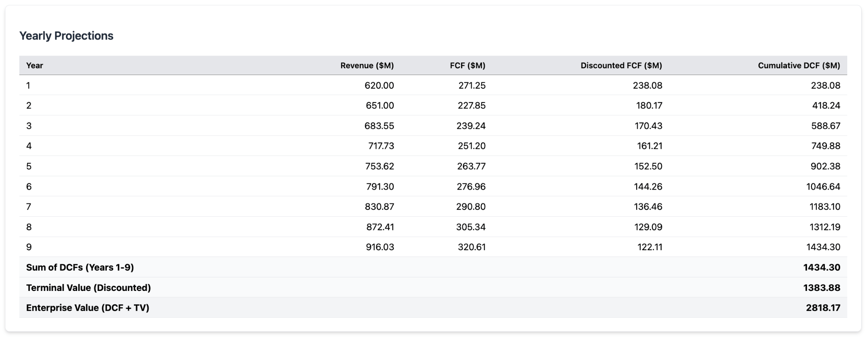The image size is (868, 338).
Task: Select Year 9 revenue value 916.03
Action: coord(380,247)
